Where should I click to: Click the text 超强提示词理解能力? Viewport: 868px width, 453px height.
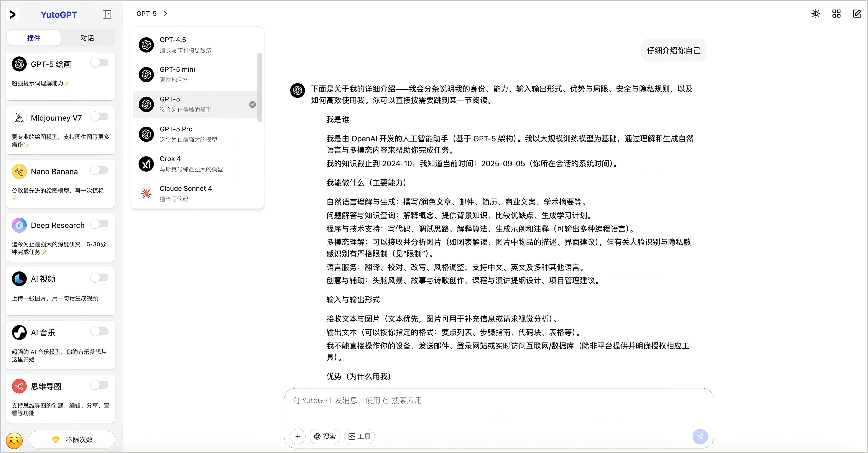tap(37, 83)
